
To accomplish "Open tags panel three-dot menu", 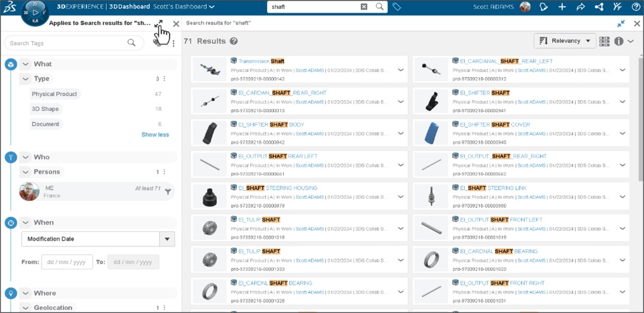I will [x=173, y=43].
